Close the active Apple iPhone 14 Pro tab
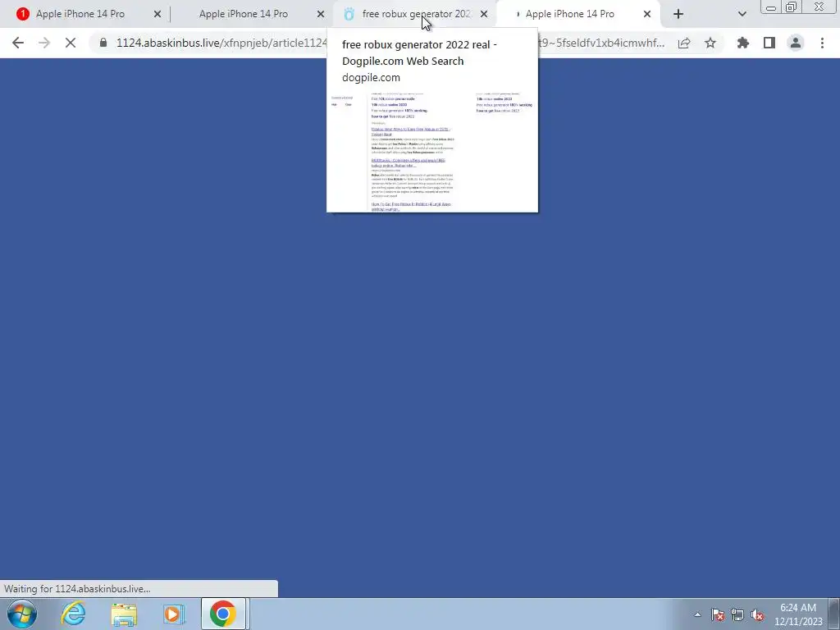 (647, 14)
